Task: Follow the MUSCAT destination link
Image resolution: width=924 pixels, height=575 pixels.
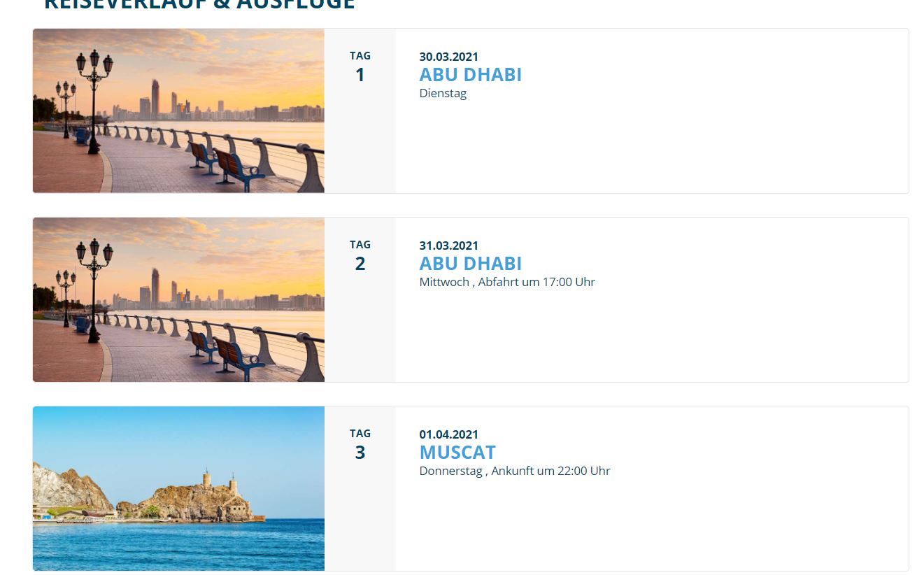Action: coord(457,453)
